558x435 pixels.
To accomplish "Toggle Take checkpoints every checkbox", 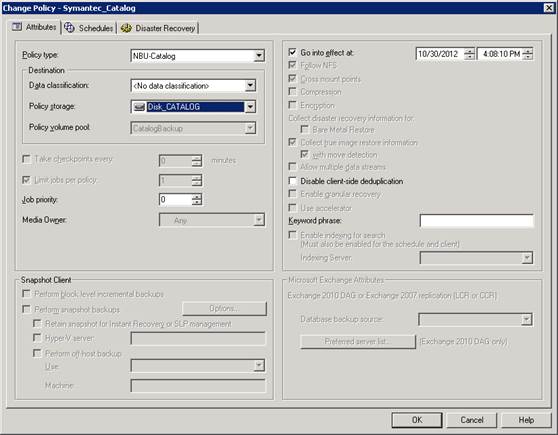I will tap(26, 158).
